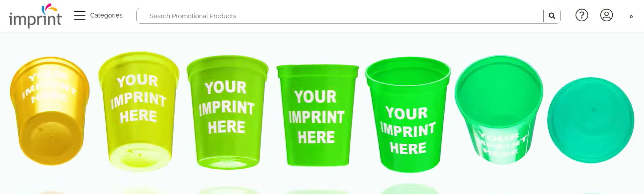This screenshot has width=644, height=194.
Task: Click the colorful swoosh above the logo
Action: coord(49,9)
